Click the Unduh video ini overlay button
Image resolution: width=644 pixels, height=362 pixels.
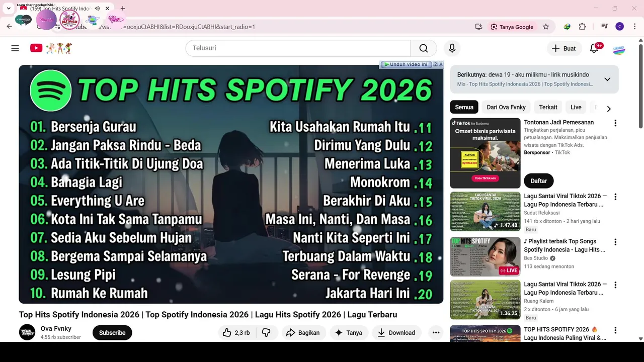click(406, 64)
